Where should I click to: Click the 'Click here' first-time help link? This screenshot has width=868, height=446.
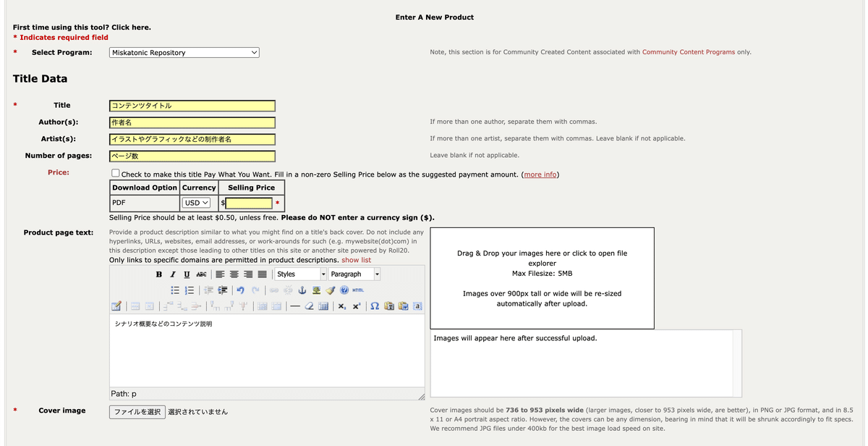pos(131,28)
